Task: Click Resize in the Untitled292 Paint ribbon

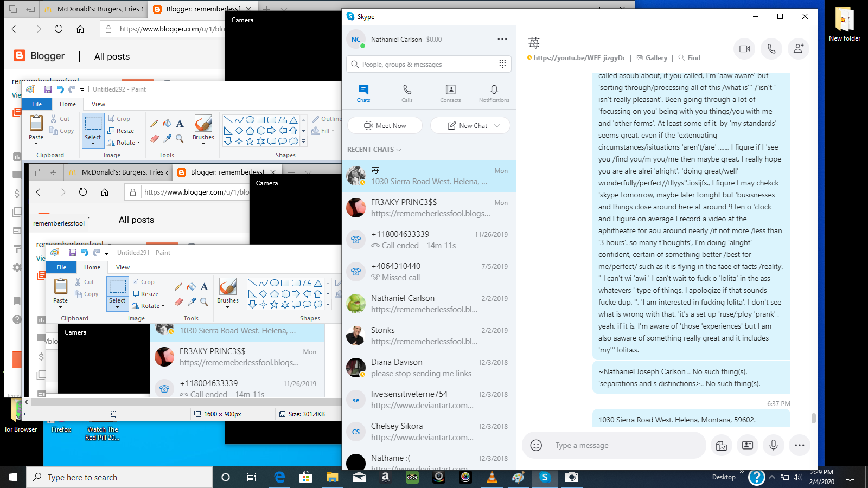Action: (x=120, y=131)
